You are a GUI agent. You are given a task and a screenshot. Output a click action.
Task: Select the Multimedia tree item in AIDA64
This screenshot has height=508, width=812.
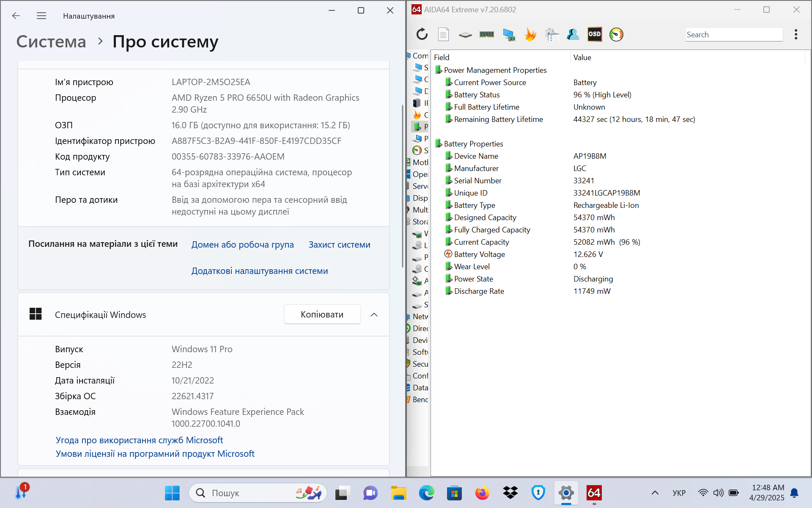[418, 210]
